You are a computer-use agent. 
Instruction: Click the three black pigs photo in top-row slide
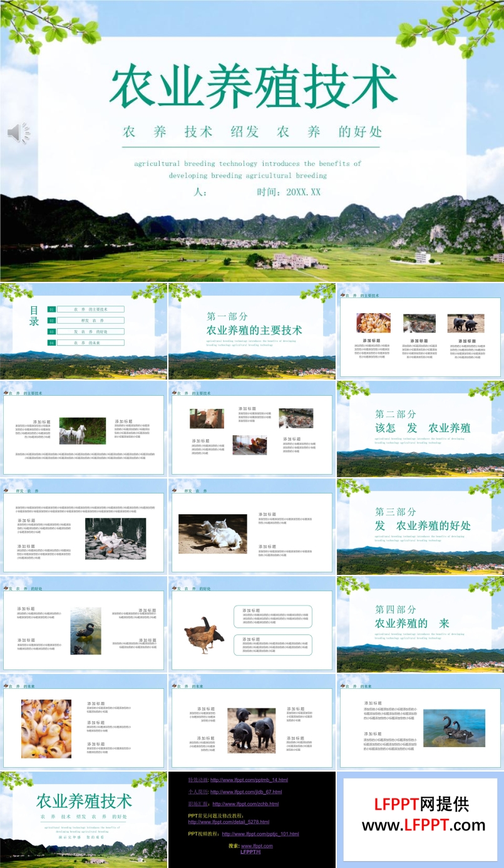click(x=465, y=323)
